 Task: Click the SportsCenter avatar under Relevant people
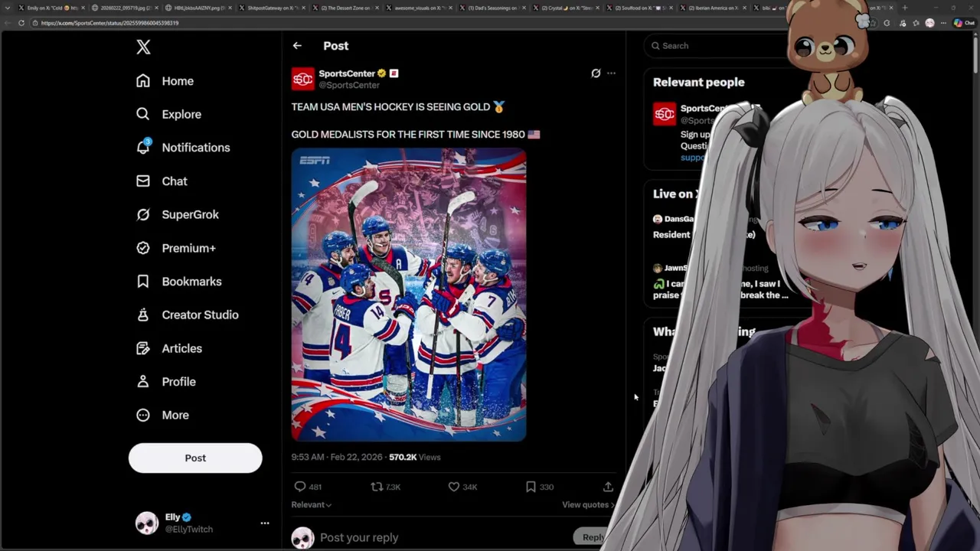(665, 114)
